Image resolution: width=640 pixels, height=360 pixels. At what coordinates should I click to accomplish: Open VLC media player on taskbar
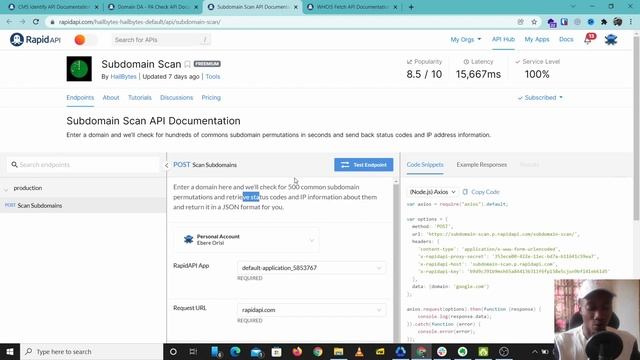(x=359, y=351)
